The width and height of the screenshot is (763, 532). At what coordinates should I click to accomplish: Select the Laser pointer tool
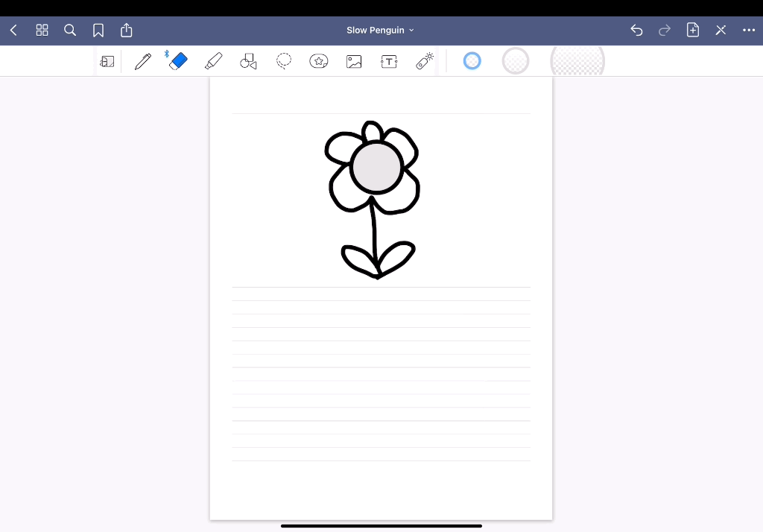point(425,61)
